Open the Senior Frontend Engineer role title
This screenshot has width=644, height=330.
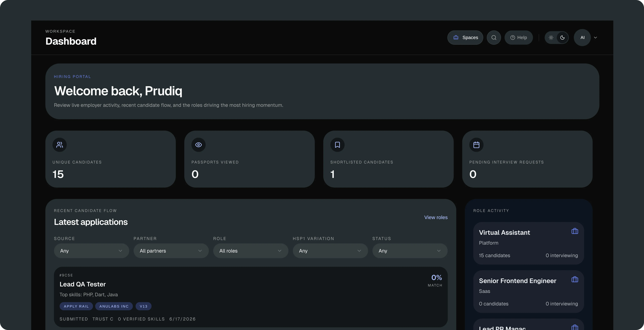point(517,281)
